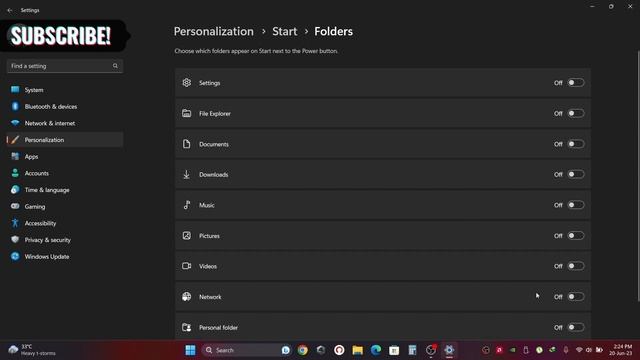This screenshot has width=640, height=360.
Task: Open Google Chrome from the taskbar
Action: point(302,350)
